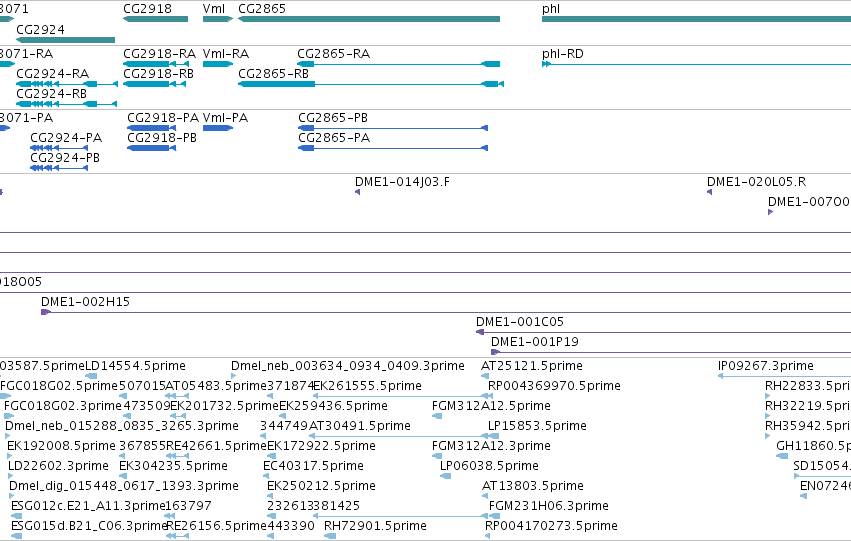Select the Vml gene label

point(214,9)
